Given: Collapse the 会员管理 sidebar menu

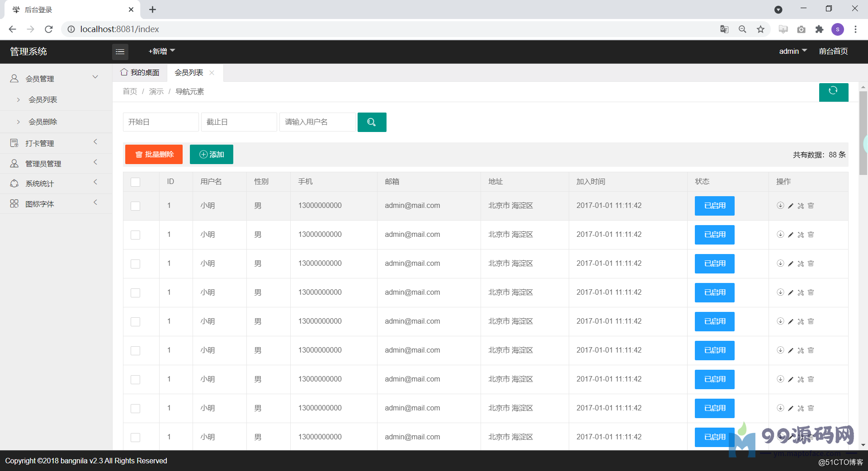Looking at the screenshot, I should coord(56,78).
